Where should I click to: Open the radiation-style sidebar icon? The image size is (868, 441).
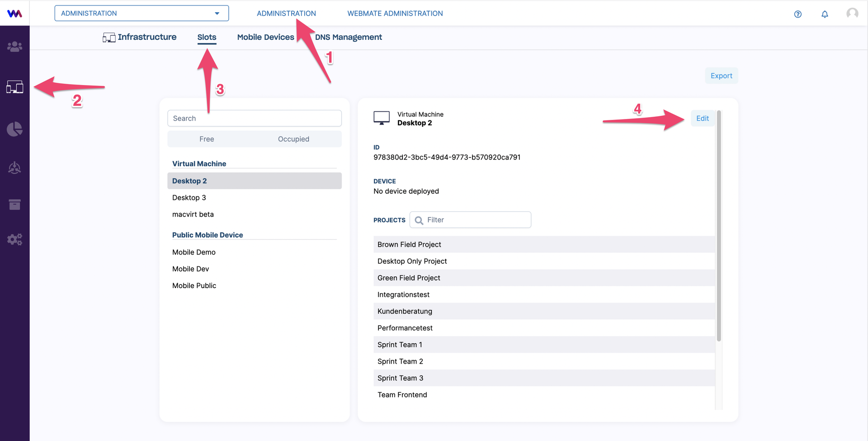[x=14, y=168]
